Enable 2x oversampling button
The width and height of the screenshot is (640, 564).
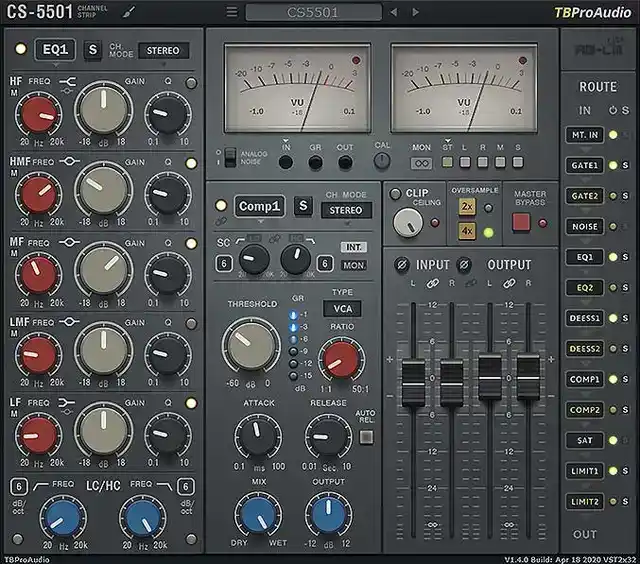467,207
